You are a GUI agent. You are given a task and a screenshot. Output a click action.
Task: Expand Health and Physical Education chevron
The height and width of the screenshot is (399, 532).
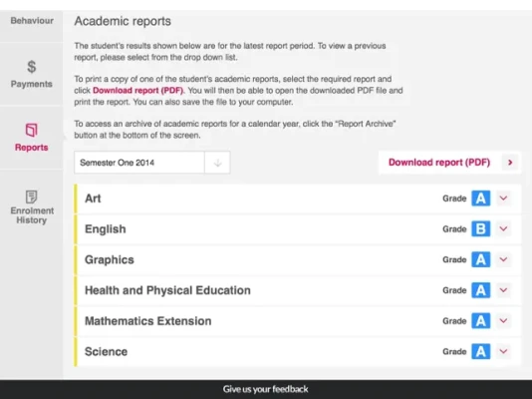pyautogui.click(x=503, y=290)
